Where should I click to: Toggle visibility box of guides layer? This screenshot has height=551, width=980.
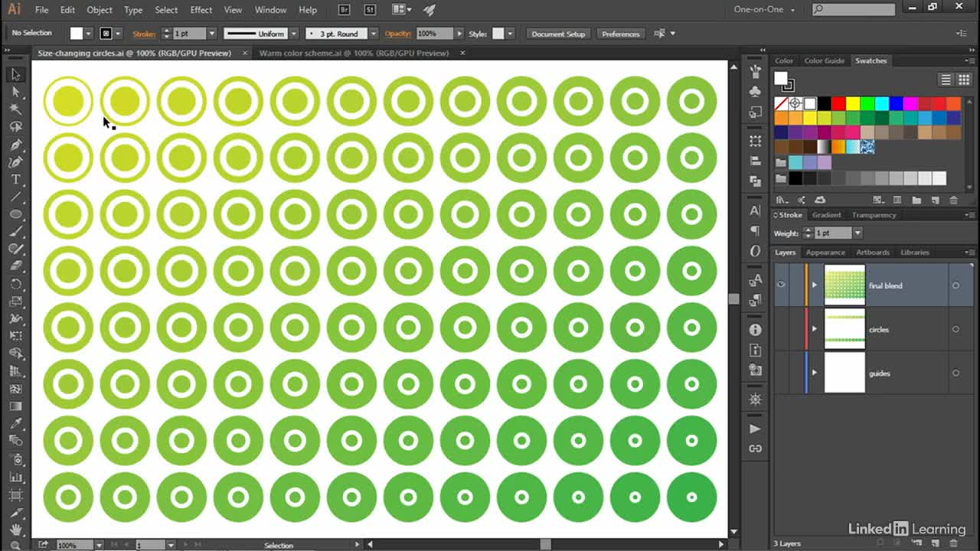point(781,373)
